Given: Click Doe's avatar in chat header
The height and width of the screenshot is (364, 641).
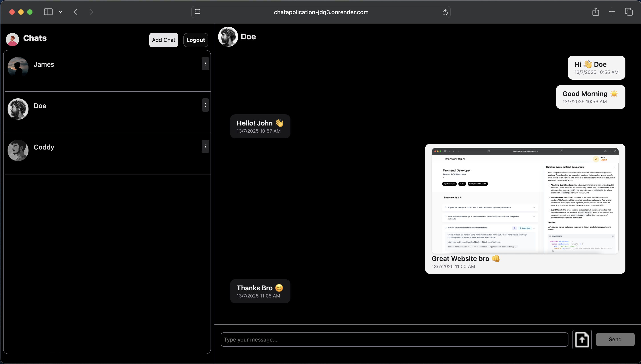Looking at the screenshot, I should click(228, 37).
